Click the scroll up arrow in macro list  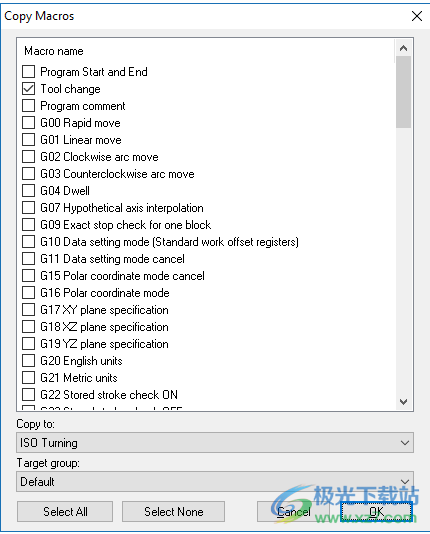(403, 48)
